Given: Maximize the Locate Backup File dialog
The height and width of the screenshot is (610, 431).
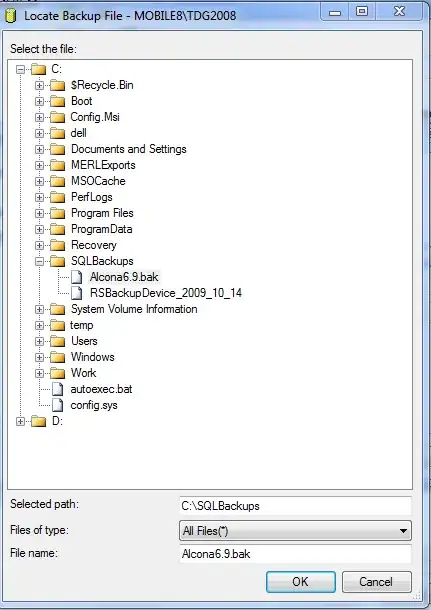Looking at the screenshot, I should coord(362,12).
